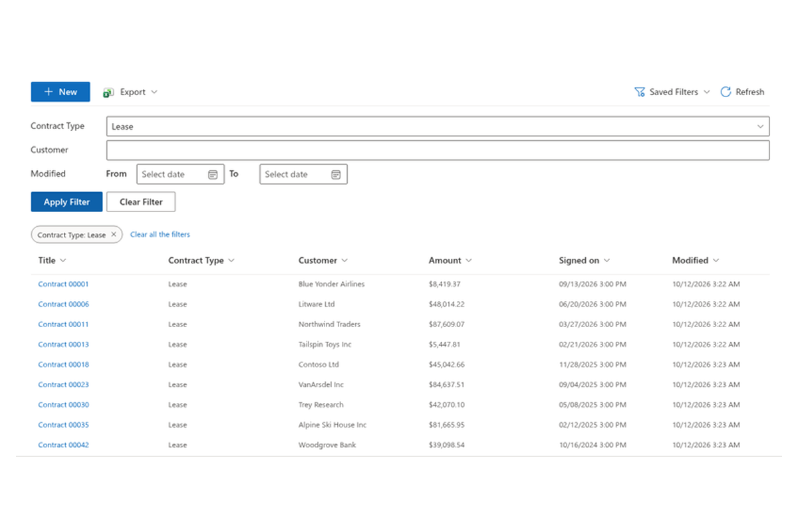The height and width of the screenshot is (532, 798).
Task: Select the Tailspin Toys Inc cell
Action: (x=325, y=344)
